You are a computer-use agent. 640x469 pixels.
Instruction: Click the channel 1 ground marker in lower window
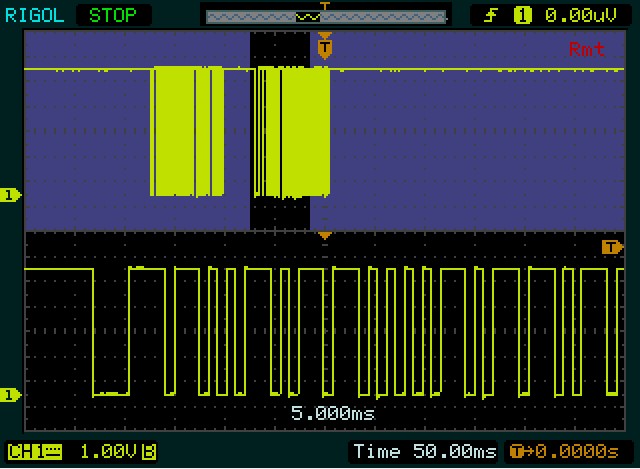point(11,395)
